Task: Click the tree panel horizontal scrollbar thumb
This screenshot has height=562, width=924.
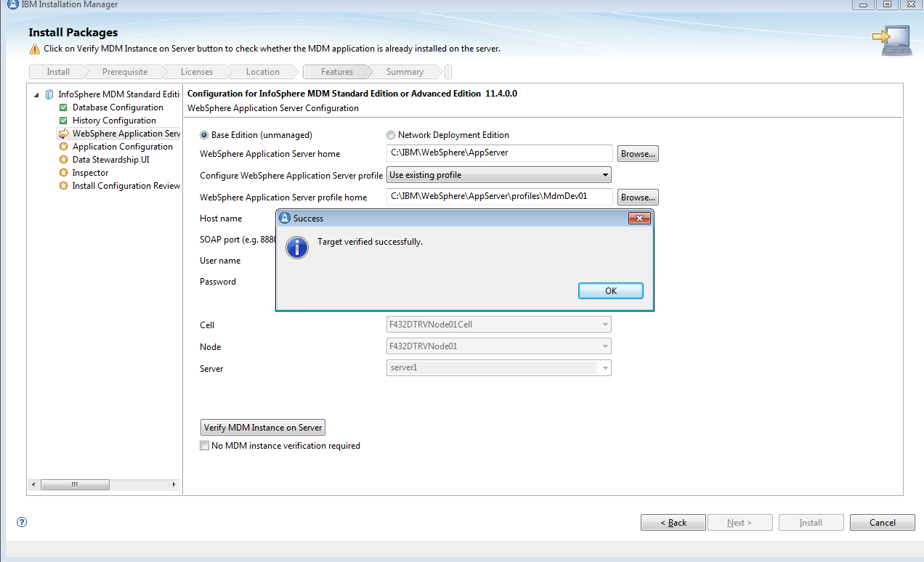Action: 74,484
